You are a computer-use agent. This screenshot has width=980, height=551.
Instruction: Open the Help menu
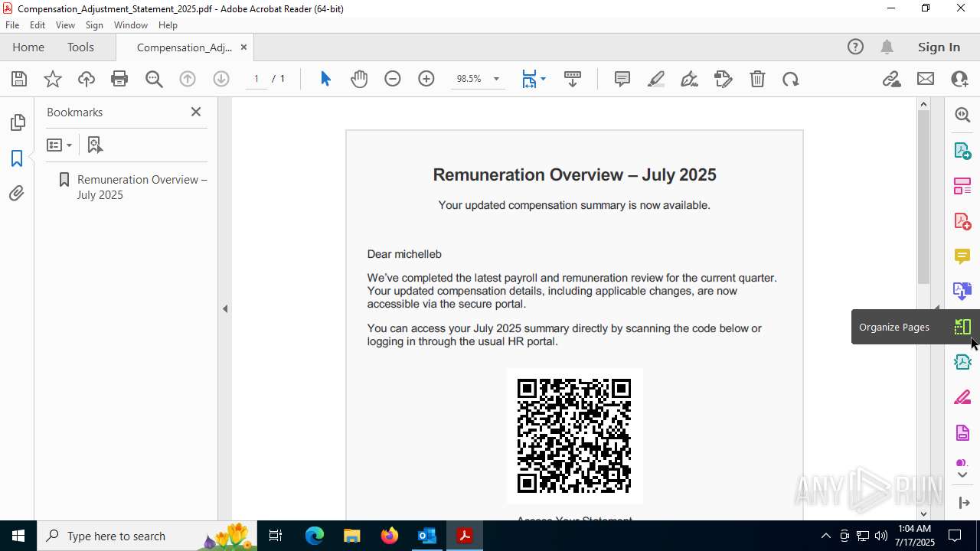168,25
